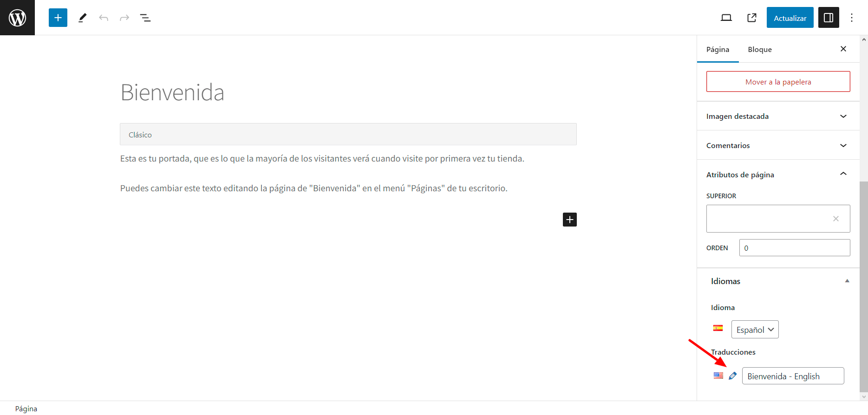This screenshot has height=415, width=868.
Task: Select the pencil Tools icon in toolbar
Action: pos(82,18)
